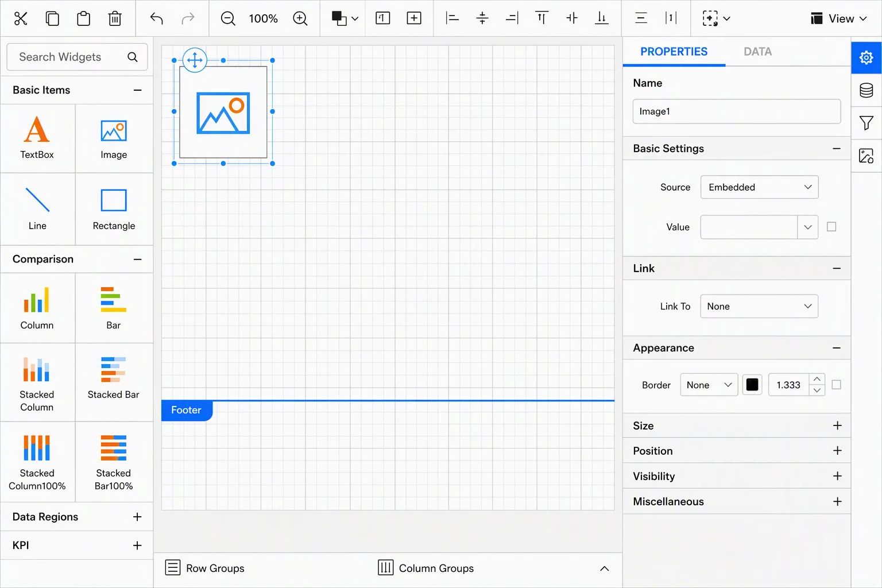Select the TextBox widget
Image resolution: width=882 pixels, height=588 pixels.
pos(37,138)
